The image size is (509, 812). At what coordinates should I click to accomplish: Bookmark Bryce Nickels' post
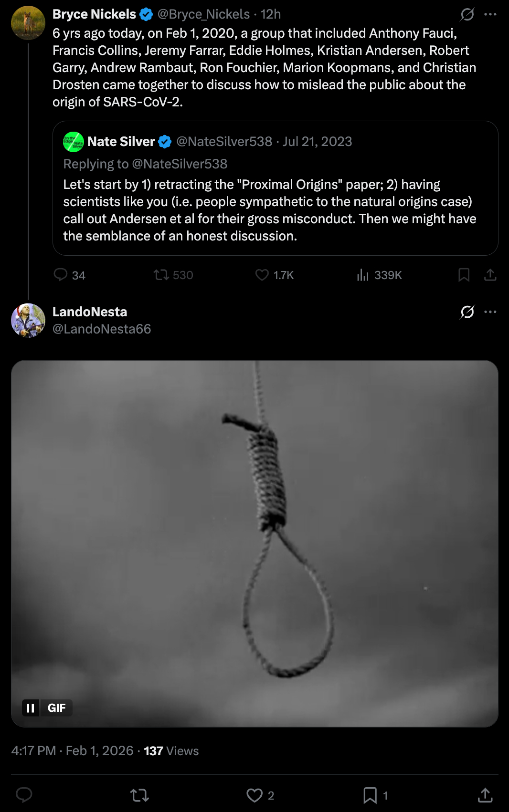[464, 275]
